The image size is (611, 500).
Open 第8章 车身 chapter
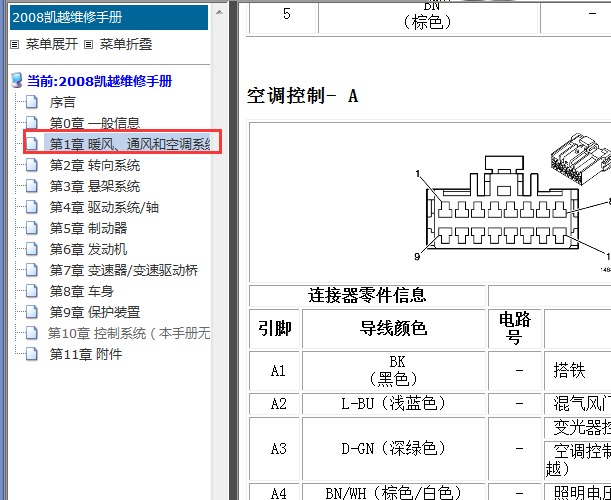coord(82,292)
